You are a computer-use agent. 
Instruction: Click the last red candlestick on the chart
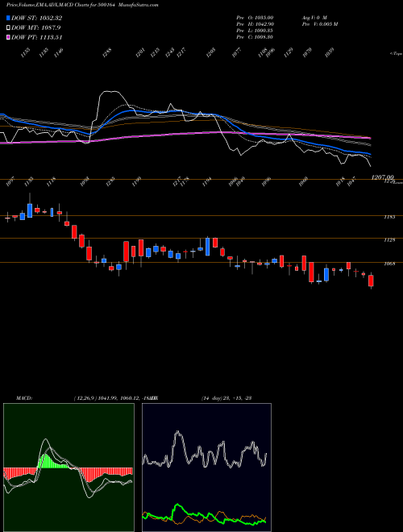click(x=371, y=281)
